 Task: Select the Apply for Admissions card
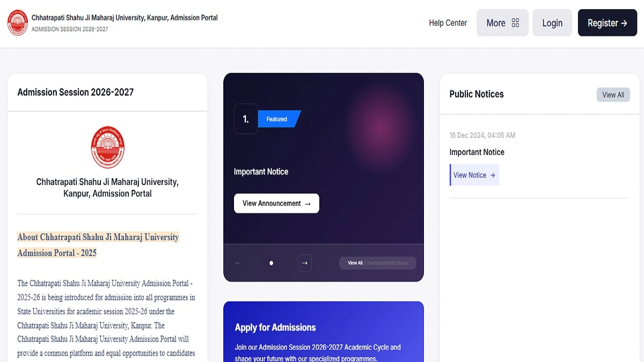[323, 333]
